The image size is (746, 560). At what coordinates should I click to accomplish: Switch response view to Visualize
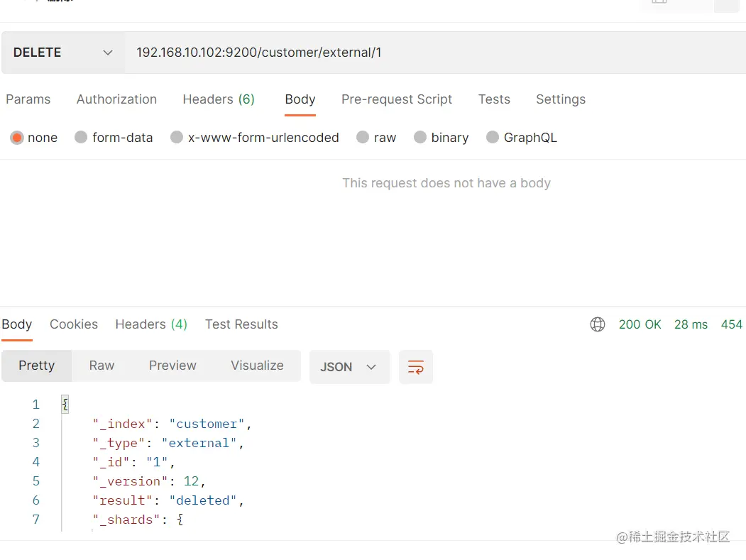pos(258,366)
